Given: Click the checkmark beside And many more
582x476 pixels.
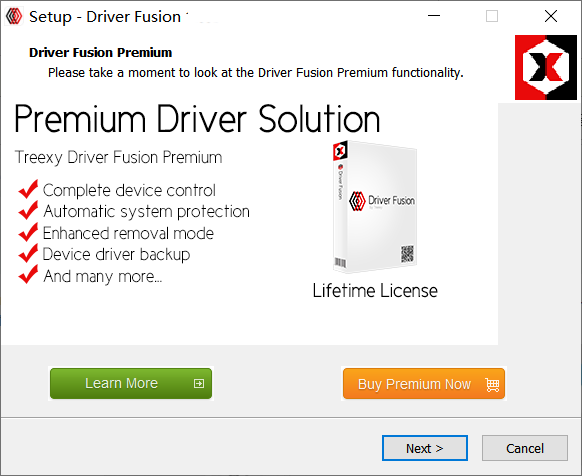Looking at the screenshot, I should click(28, 275).
